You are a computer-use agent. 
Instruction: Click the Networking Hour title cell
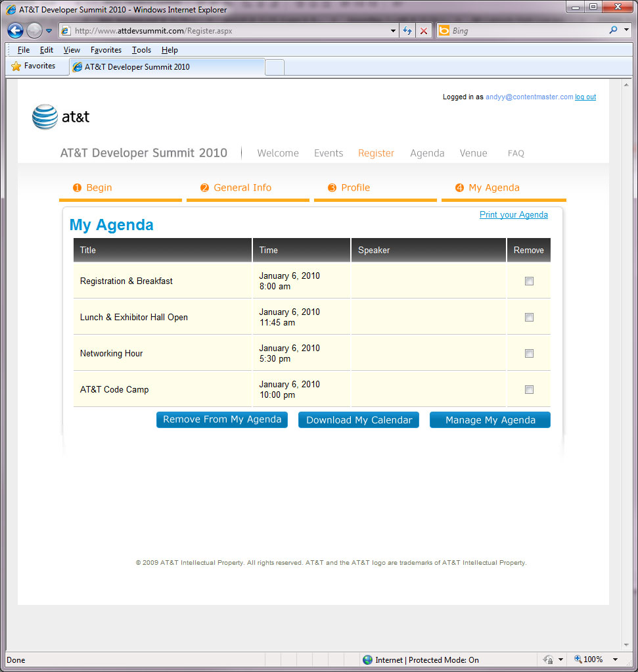162,354
